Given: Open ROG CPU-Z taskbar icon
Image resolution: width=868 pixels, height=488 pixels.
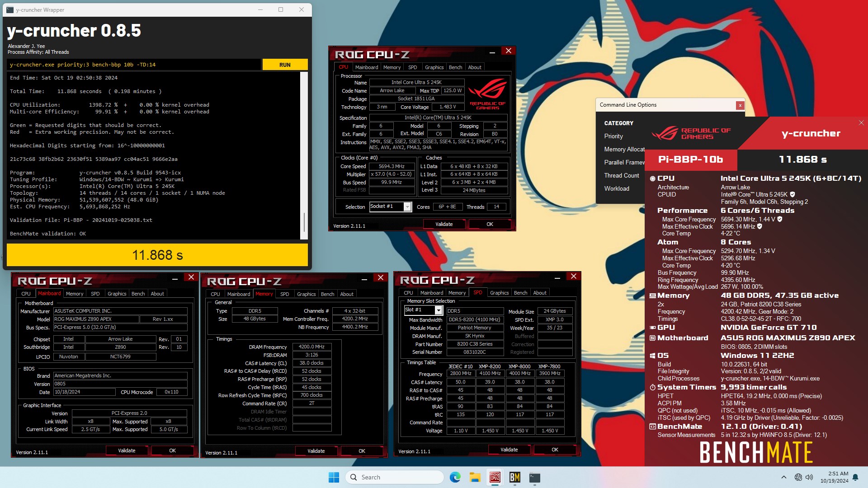Looking at the screenshot, I should tap(495, 477).
